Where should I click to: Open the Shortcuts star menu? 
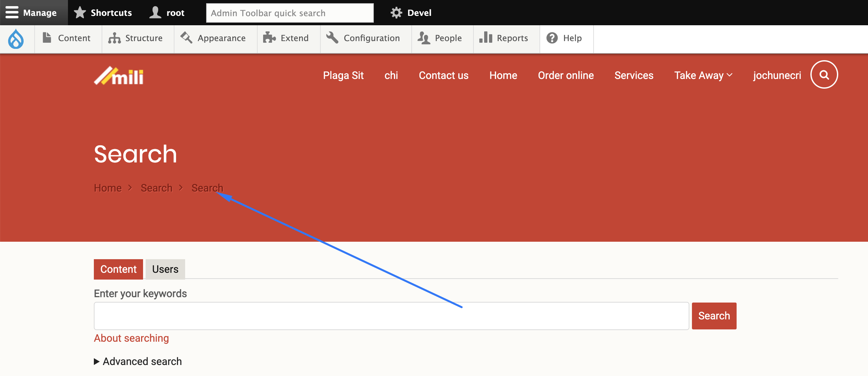click(x=103, y=13)
